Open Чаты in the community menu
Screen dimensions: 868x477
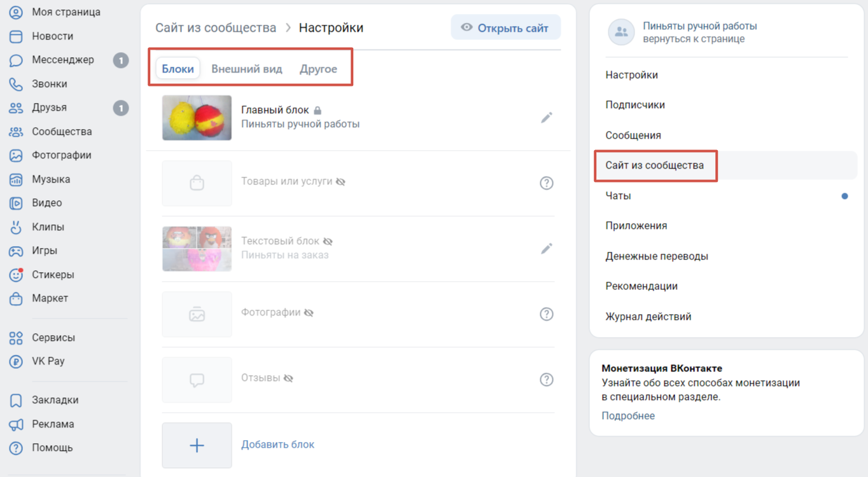pyautogui.click(x=618, y=196)
